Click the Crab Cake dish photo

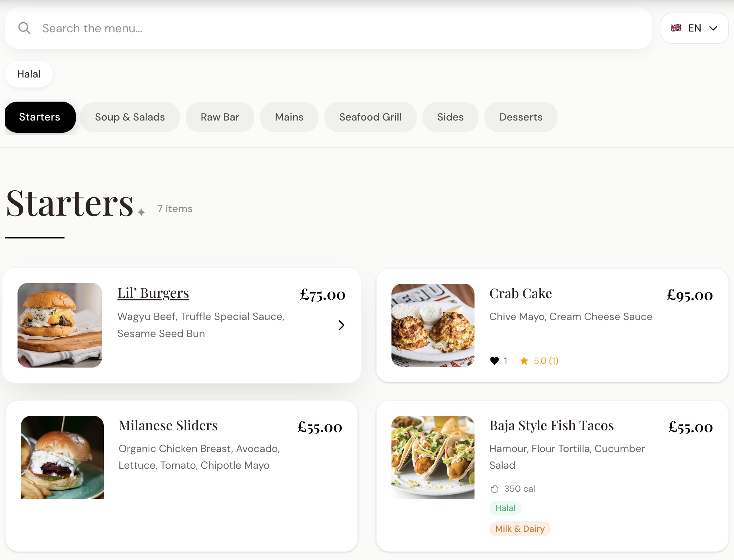tap(432, 325)
